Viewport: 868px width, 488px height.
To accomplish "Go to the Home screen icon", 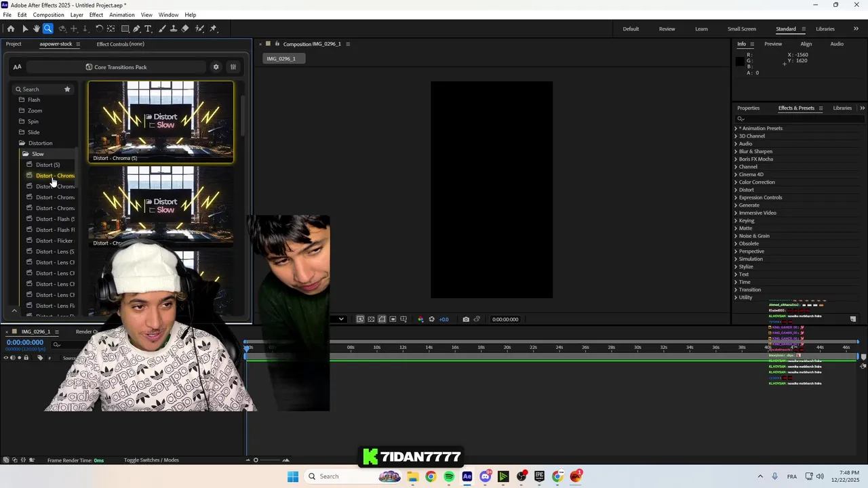I will 11,28.
